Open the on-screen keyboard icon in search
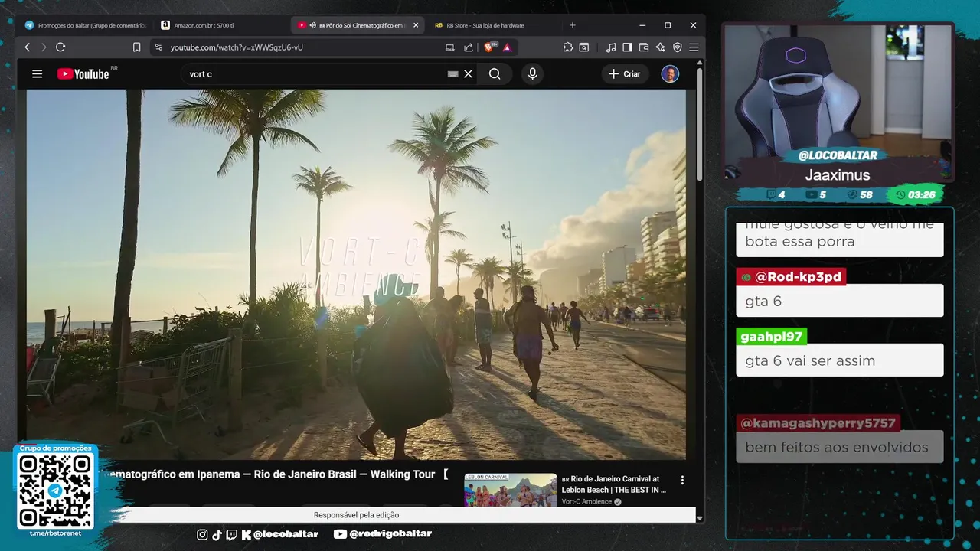This screenshot has width=980, height=551. (452, 74)
